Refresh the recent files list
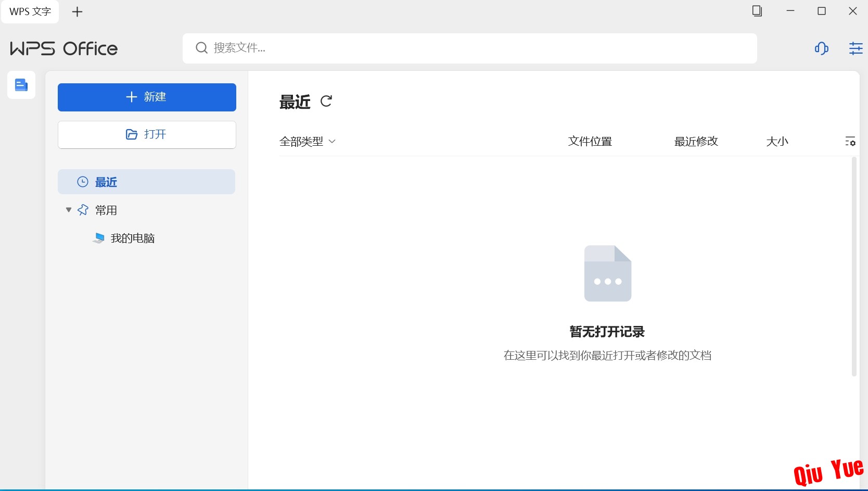 [326, 101]
